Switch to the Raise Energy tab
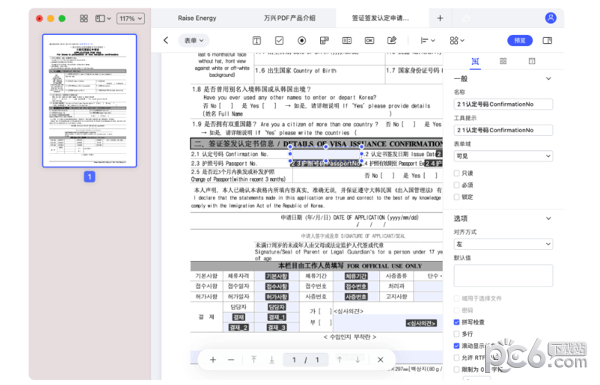The width and height of the screenshot is (600, 385). tap(197, 18)
